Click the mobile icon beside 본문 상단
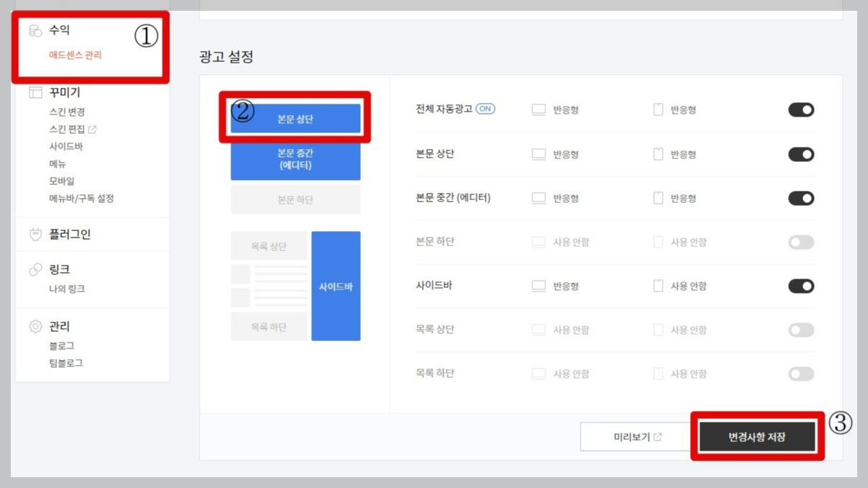 pyautogui.click(x=658, y=153)
